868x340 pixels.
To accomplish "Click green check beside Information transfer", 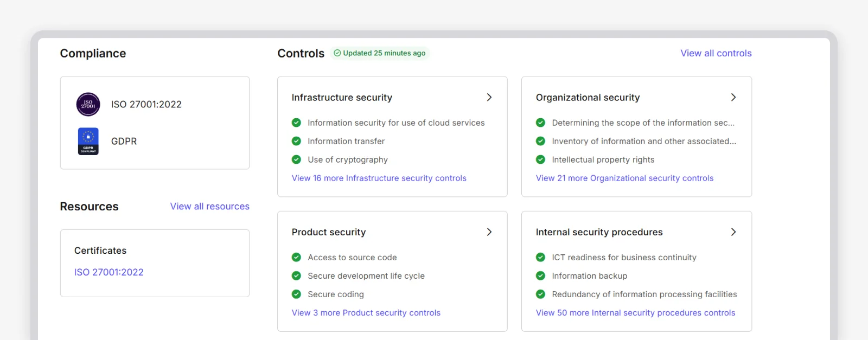I will pos(296,141).
